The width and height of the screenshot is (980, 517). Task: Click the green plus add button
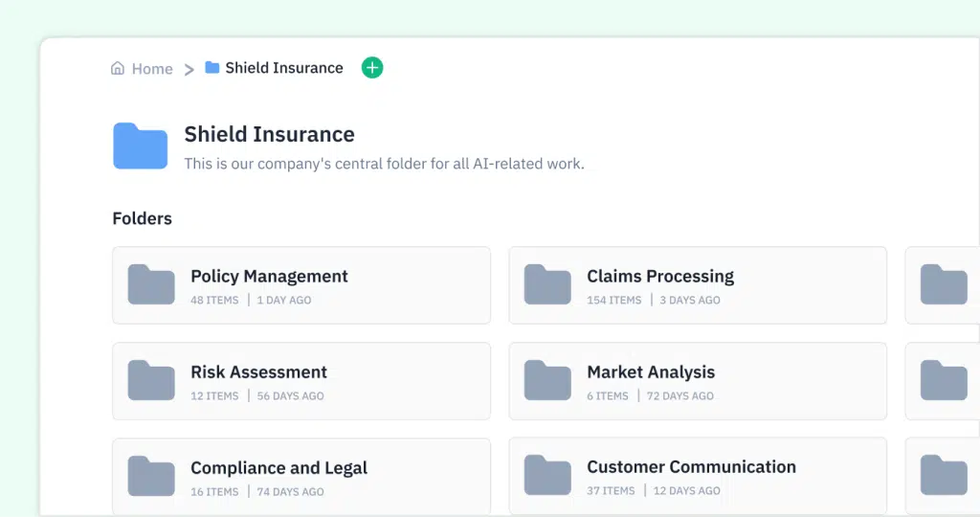point(372,68)
